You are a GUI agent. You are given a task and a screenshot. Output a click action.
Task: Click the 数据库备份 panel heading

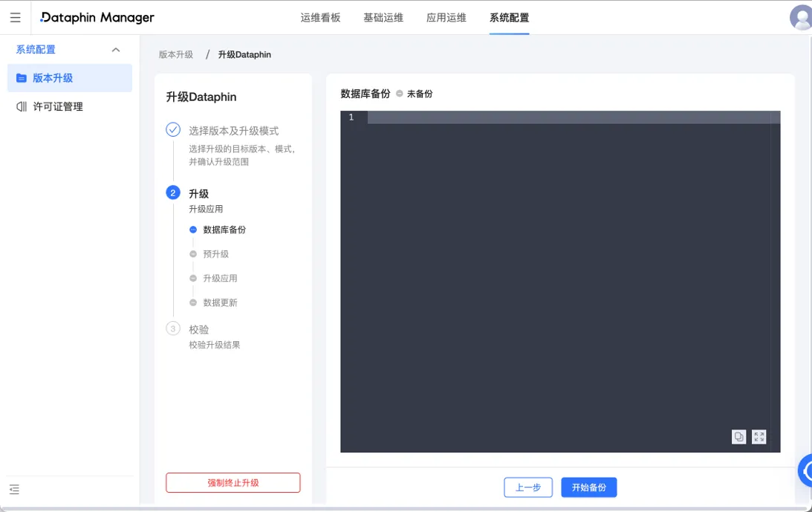pyautogui.click(x=365, y=94)
